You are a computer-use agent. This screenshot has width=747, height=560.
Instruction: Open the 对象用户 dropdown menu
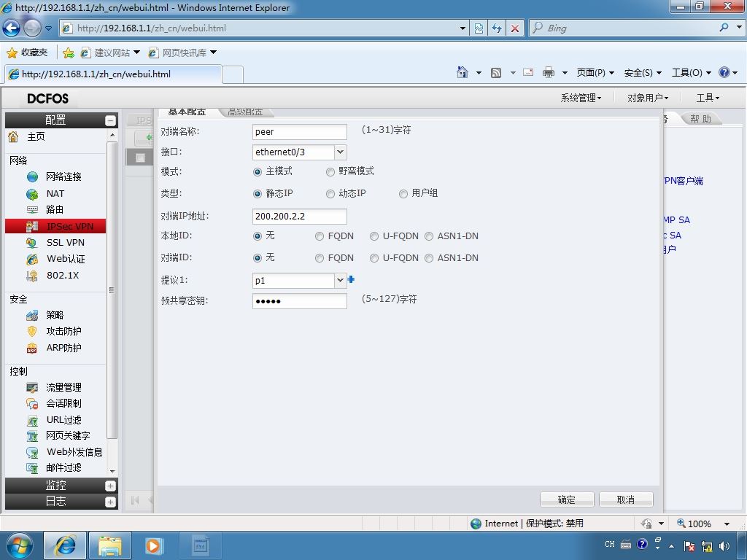click(648, 98)
